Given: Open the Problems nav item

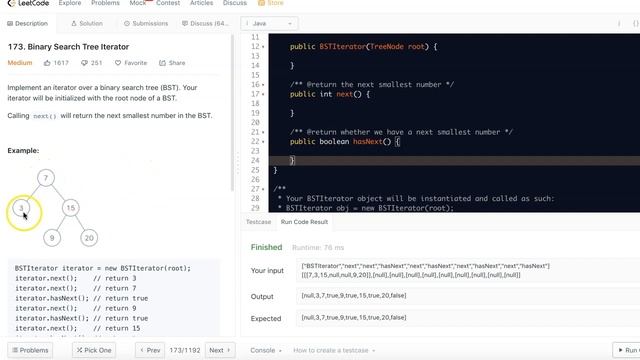Looking at the screenshot, I should pyautogui.click(x=105, y=3).
